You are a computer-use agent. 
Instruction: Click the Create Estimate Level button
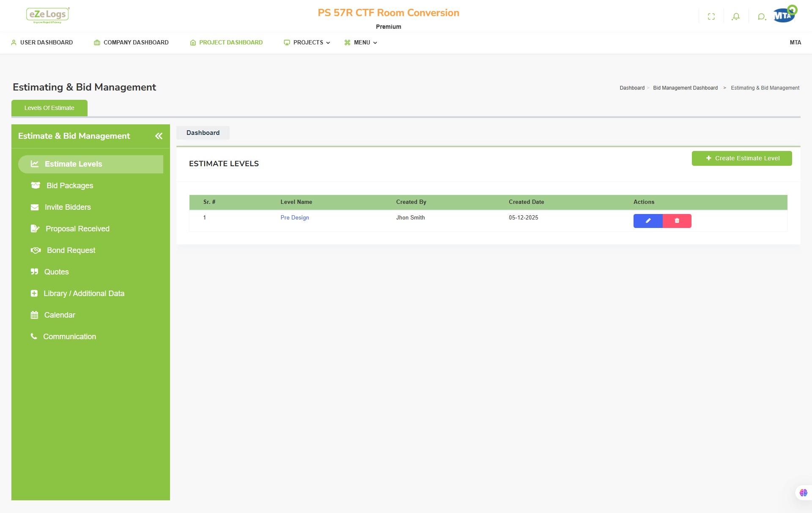pyautogui.click(x=742, y=158)
